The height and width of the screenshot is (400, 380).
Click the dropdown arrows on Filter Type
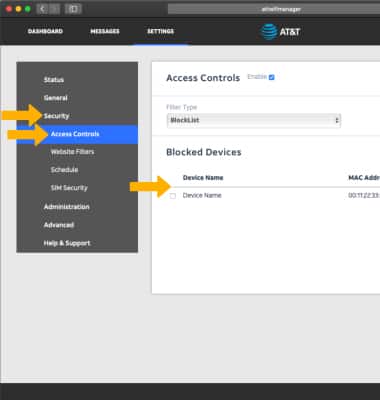[337, 120]
